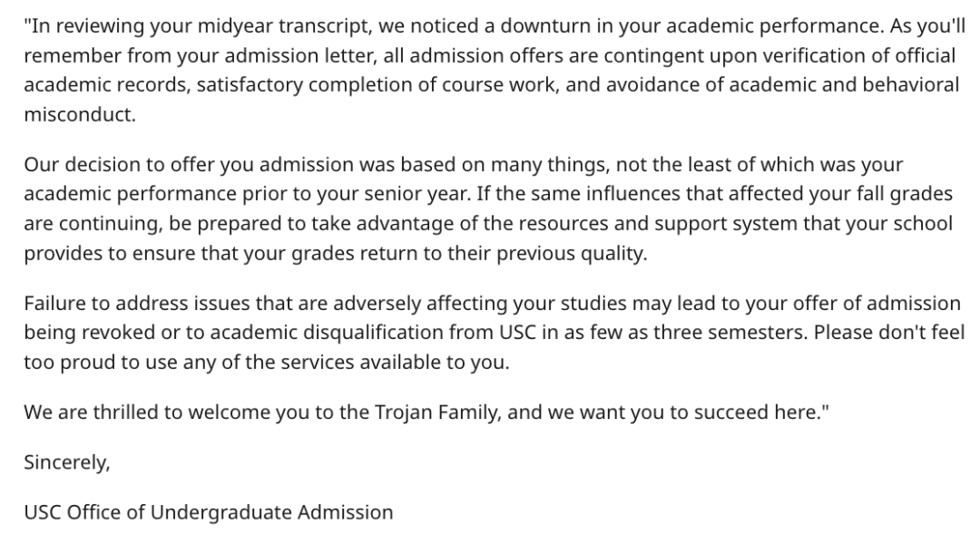Click the text "academic performance prior to your senior year"
This screenshot has width=980, height=534.
(x=246, y=194)
